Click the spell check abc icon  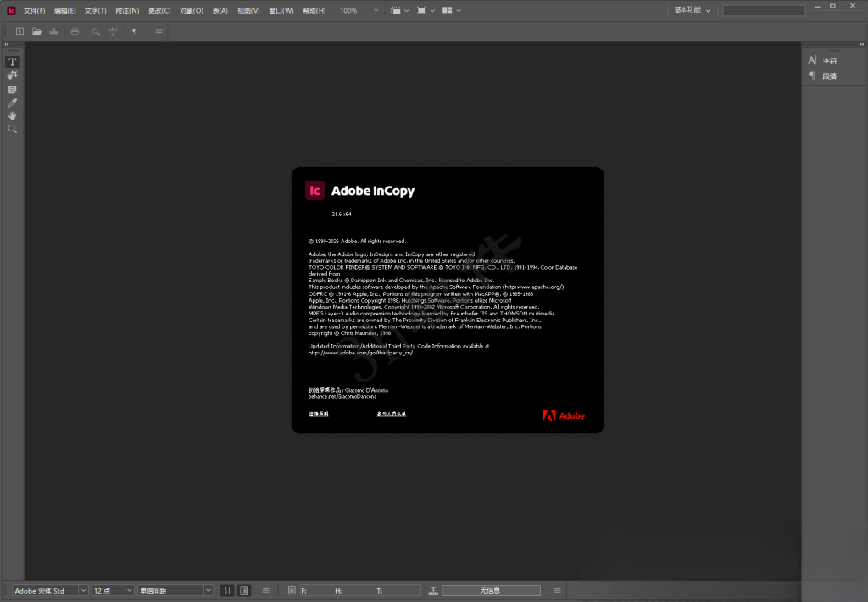[x=113, y=31]
